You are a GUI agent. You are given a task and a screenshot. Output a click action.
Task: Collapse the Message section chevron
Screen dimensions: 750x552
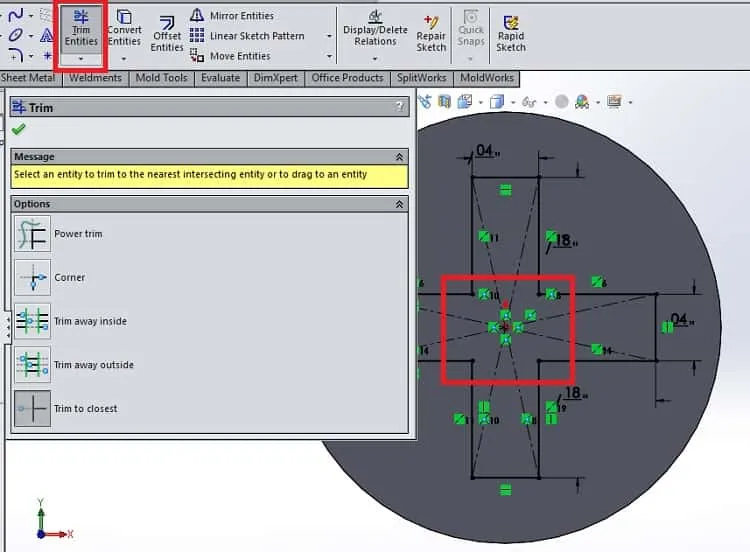[x=399, y=157]
